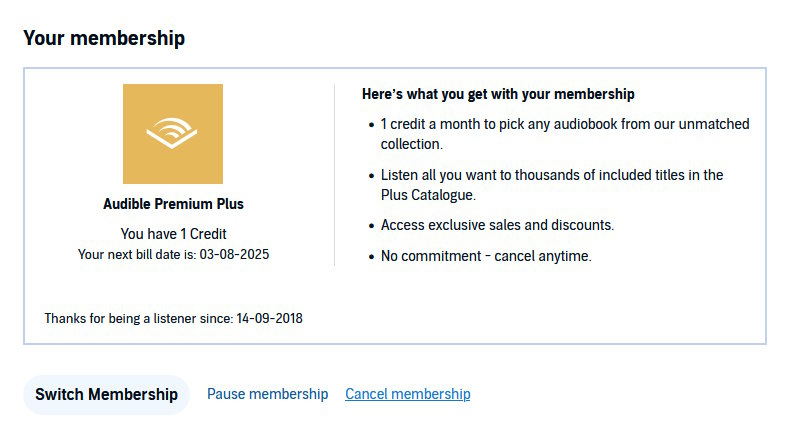The height and width of the screenshot is (445, 800).
Task: Click the "cancel anytime" phrase
Action: [546, 256]
